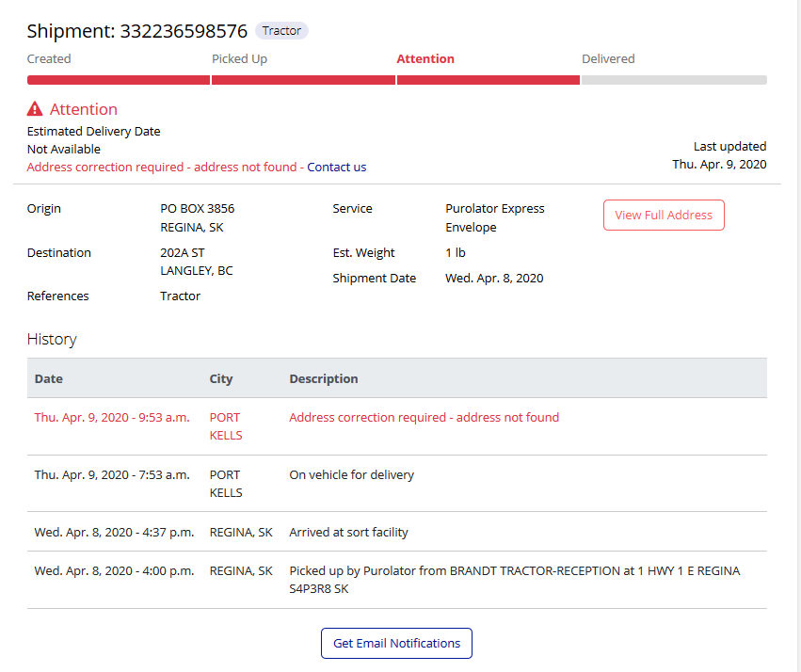Screen dimensions: 801x672
Task: Select the On vehicle for delivery row
Action: tap(351, 475)
